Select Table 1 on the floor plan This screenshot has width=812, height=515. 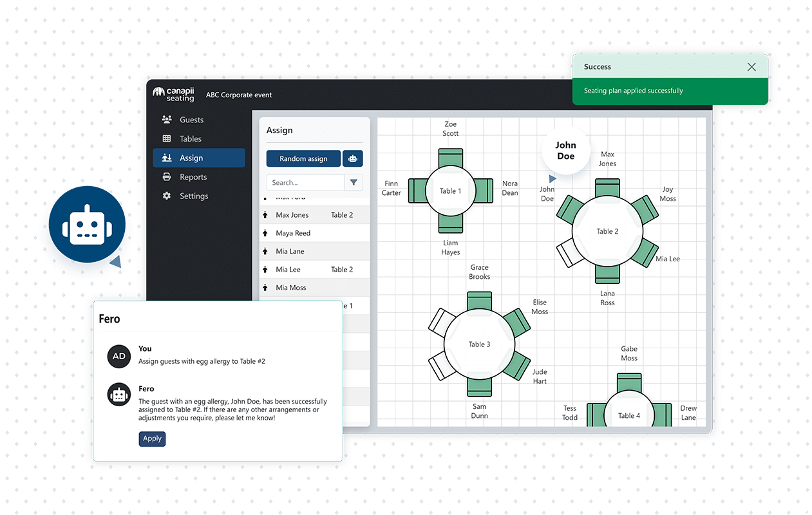tap(451, 191)
